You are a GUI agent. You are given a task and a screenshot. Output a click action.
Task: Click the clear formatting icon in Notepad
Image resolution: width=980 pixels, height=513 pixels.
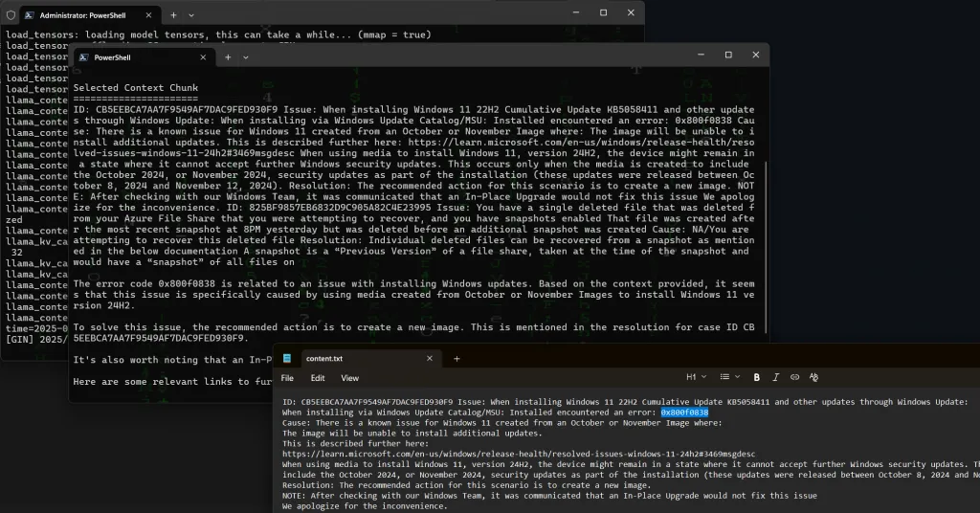(813, 378)
